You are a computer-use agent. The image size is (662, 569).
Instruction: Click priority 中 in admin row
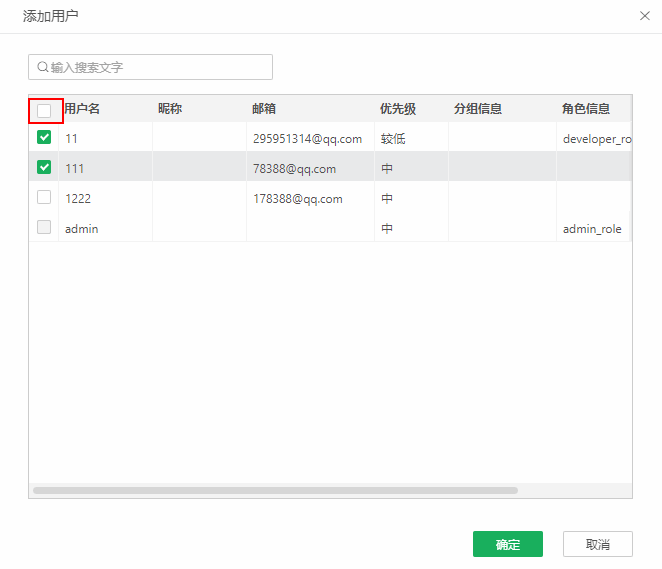387,229
